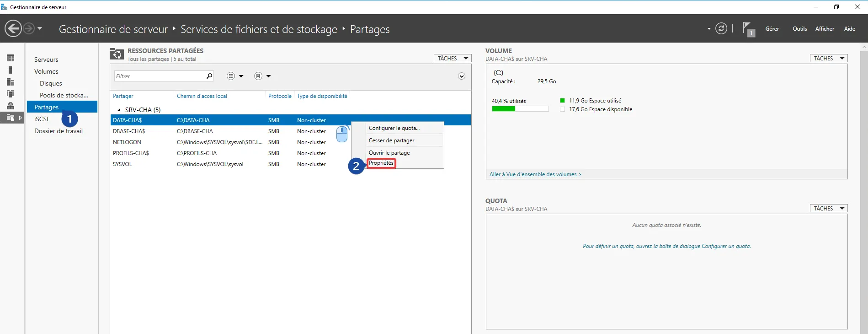This screenshot has height=334, width=868.
Task: Open TÂCHES dropdown in Ressources Partagées
Action: (452, 58)
